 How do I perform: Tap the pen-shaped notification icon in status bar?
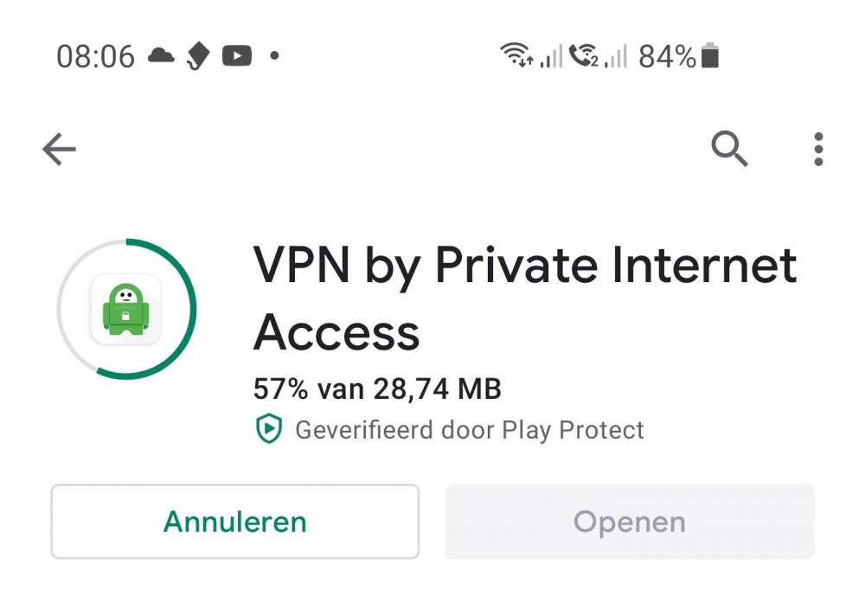(198, 57)
